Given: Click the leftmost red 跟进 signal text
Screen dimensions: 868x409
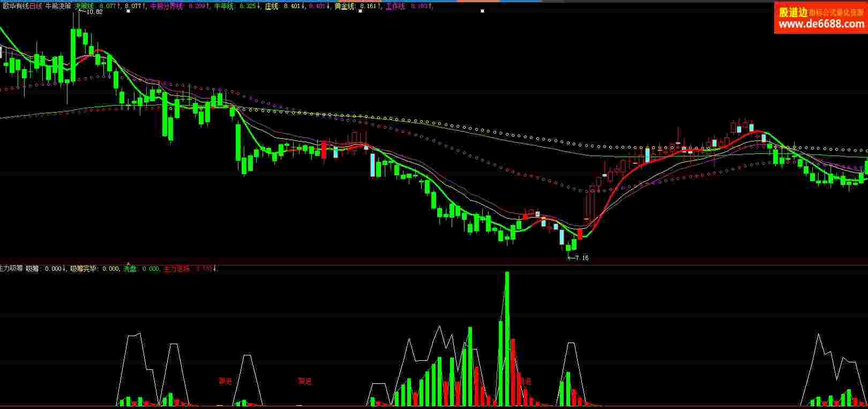Looking at the screenshot, I should (x=225, y=381).
